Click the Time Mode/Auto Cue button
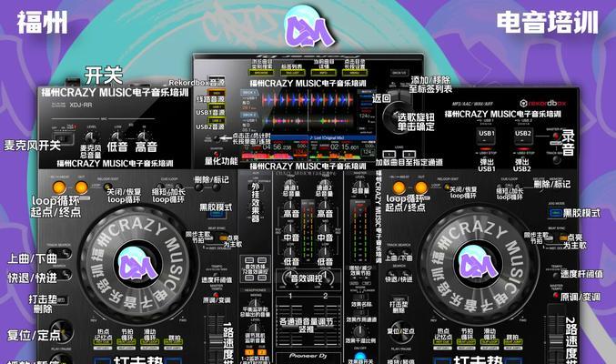This screenshot has width=616, height=364. point(216,138)
